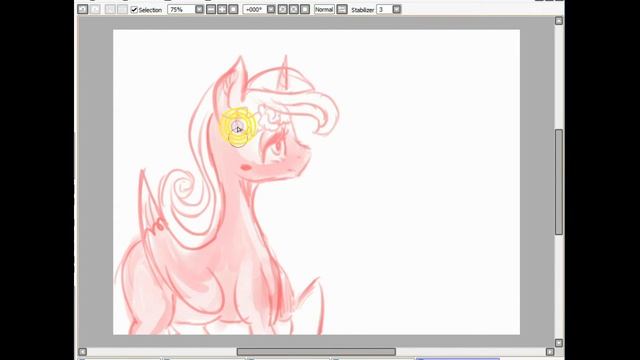Click the rotate view clockwise icon
This screenshot has height=360, width=640.
coord(294,9)
